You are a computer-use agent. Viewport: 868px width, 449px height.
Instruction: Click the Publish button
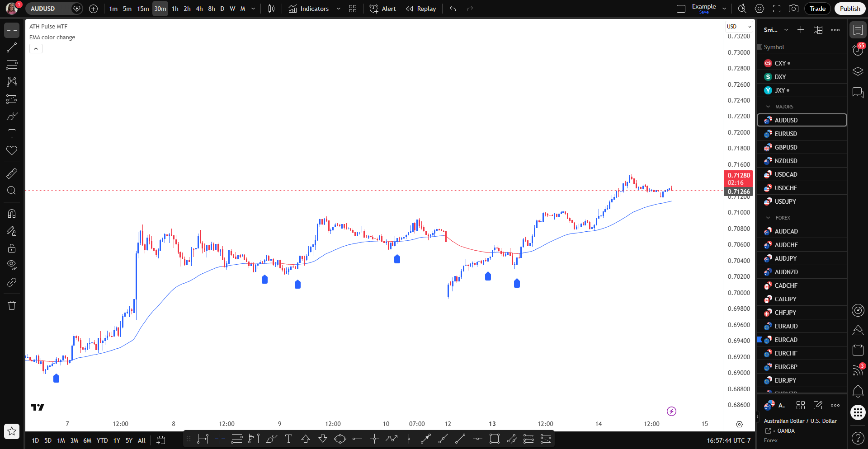[849, 9]
